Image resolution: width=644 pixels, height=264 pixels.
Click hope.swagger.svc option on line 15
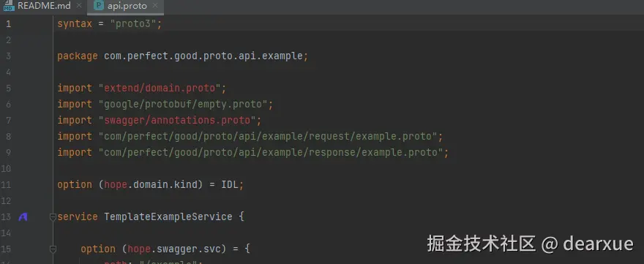[174, 249]
